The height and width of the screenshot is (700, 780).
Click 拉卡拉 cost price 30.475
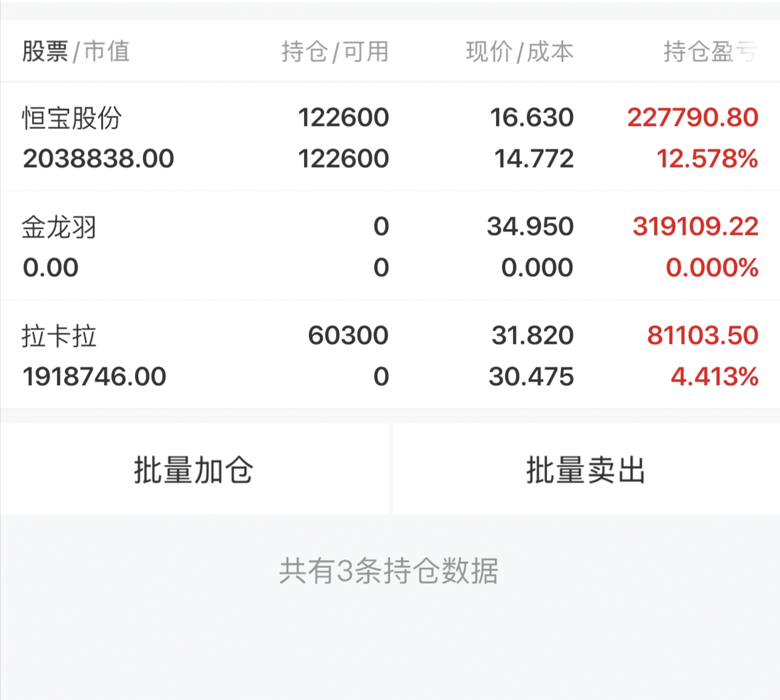tap(531, 377)
